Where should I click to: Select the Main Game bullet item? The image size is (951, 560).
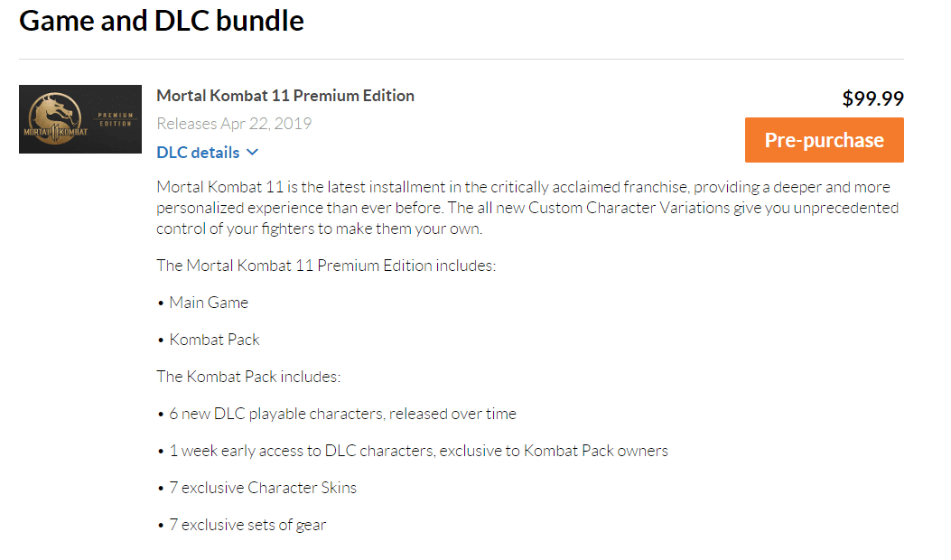click(x=202, y=303)
